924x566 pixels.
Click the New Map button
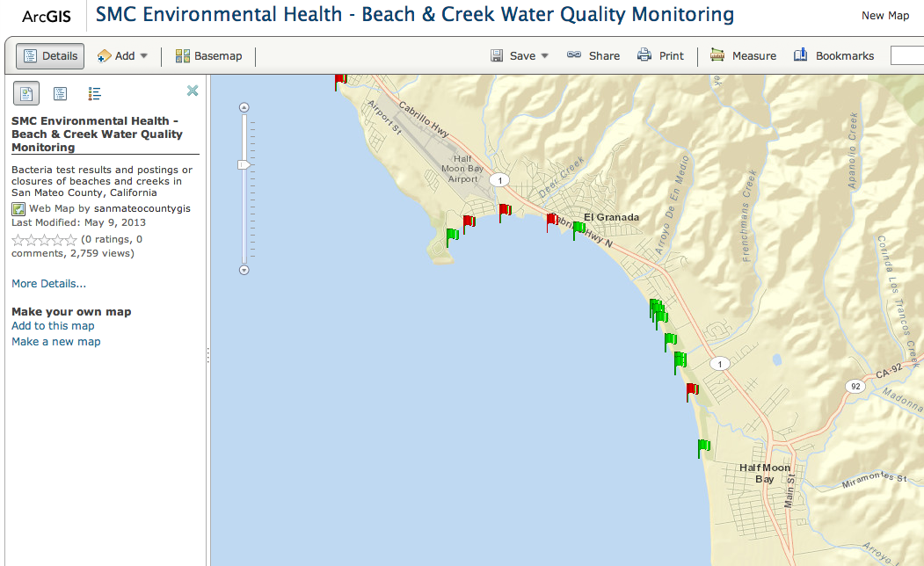885,15
